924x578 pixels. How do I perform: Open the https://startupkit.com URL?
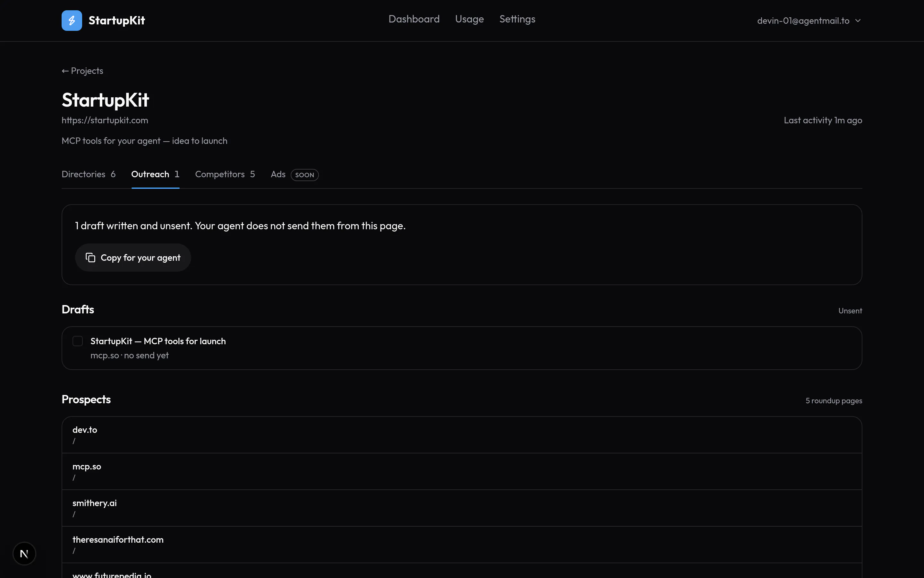pos(105,120)
